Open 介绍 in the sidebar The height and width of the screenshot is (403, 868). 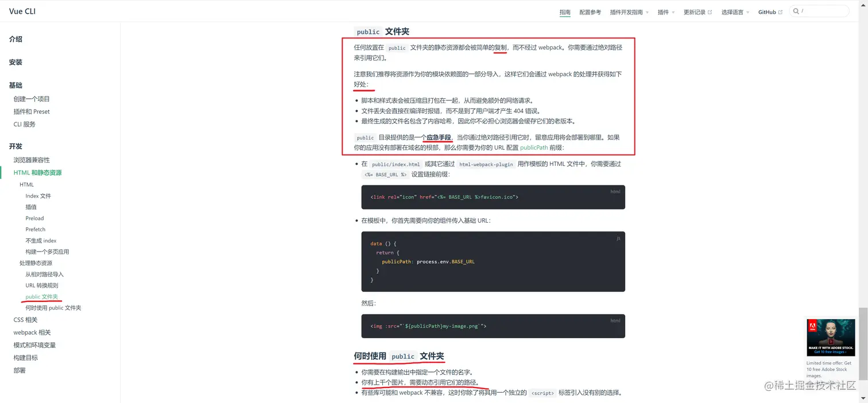[x=15, y=39]
